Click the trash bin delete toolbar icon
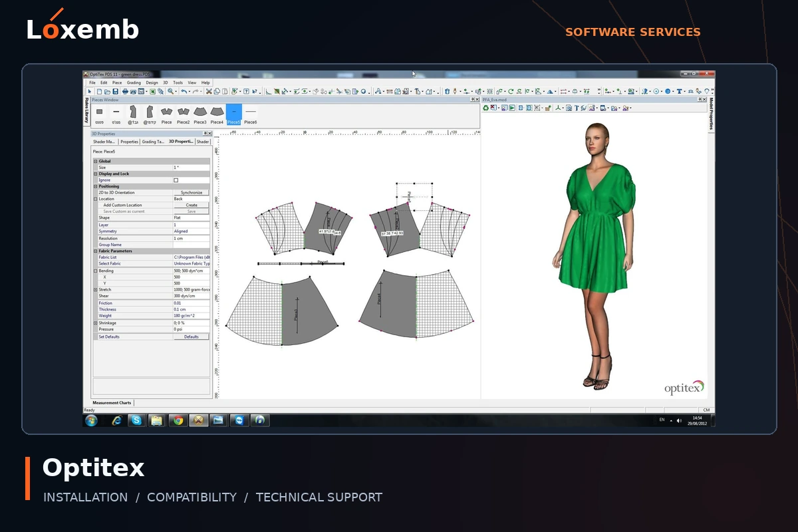798x532 pixels. pos(447,91)
